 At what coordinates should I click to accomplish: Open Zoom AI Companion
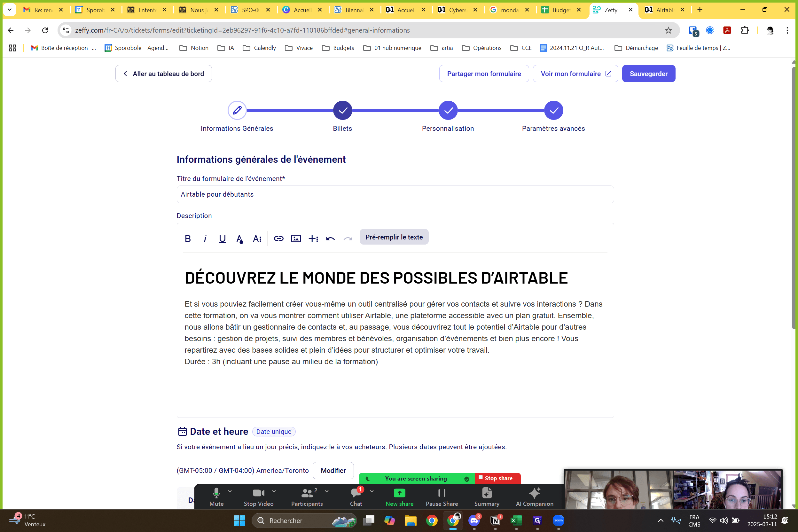click(x=534, y=497)
